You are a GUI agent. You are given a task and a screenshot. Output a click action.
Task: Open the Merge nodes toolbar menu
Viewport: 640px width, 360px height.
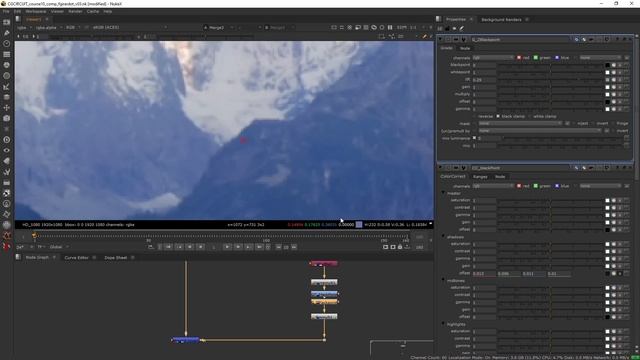click(7, 97)
